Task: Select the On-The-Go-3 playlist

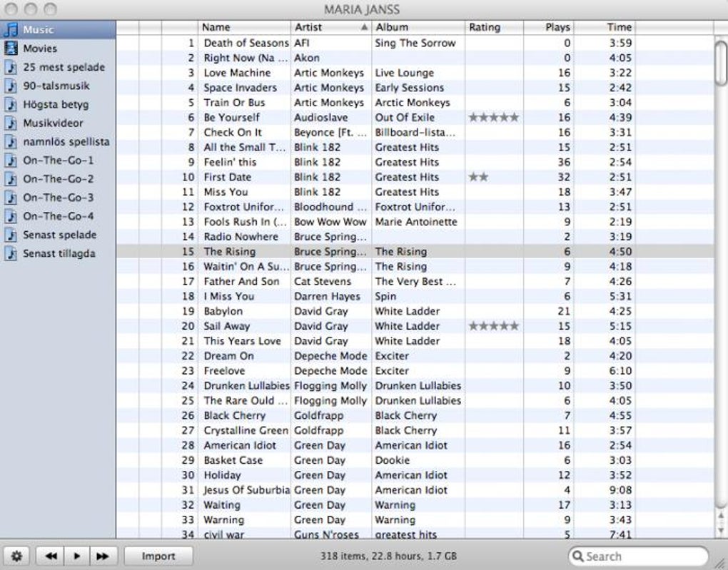Action: point(58,198)
